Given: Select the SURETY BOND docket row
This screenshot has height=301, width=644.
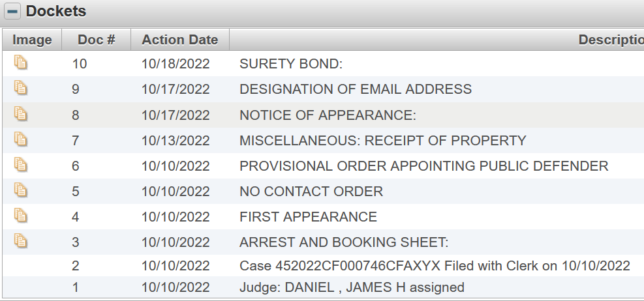Looking at the screenshot, I should 291,64.
